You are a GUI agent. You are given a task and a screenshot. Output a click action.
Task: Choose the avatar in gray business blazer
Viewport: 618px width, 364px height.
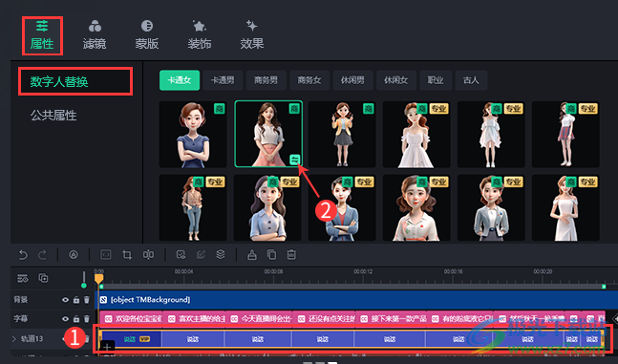coord(491,208)
